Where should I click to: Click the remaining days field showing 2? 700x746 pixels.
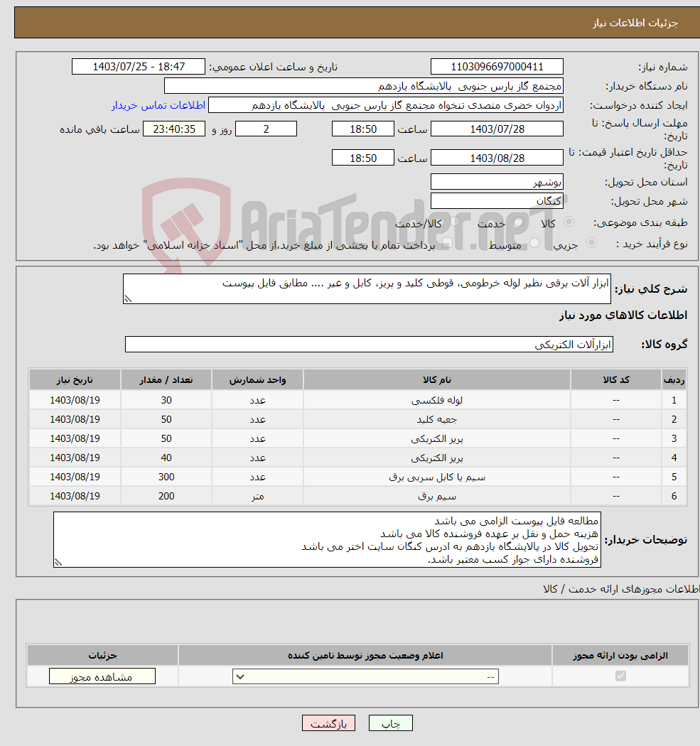click(x=266, y=129)
